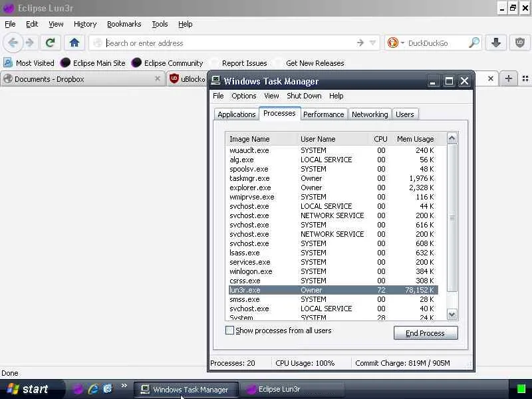Sort processes by Image Name column
532x399 pixels.
click(261, 139)
